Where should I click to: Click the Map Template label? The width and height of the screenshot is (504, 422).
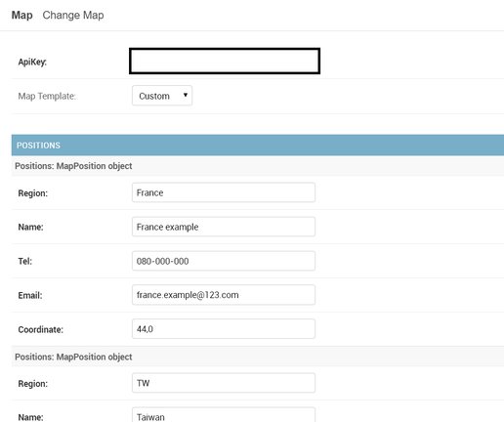[x=47, y=96]
